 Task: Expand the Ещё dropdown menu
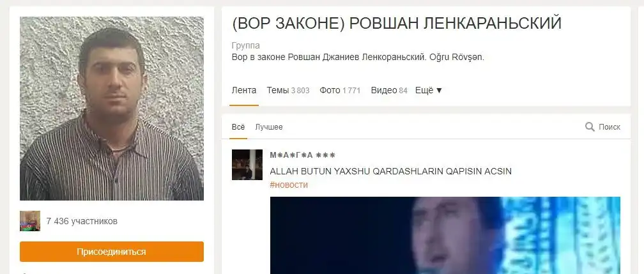[x=429, y=90]
